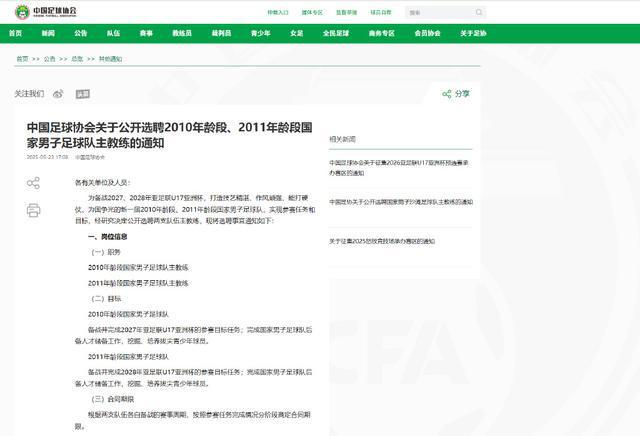Open the 国家队 navigation menu item
This screenshot has width=640, height=436.
pyautogui.click(x=114, y=33)
